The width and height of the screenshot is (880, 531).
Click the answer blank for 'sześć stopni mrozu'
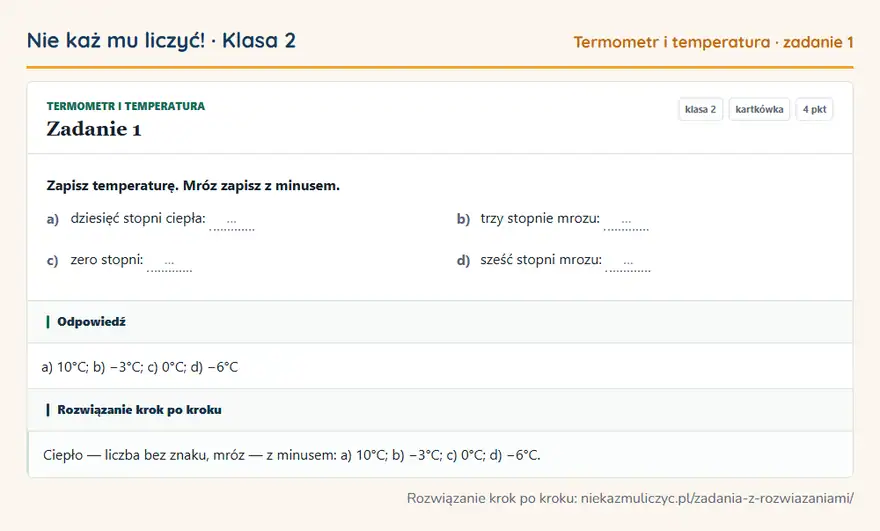point(628,262)
